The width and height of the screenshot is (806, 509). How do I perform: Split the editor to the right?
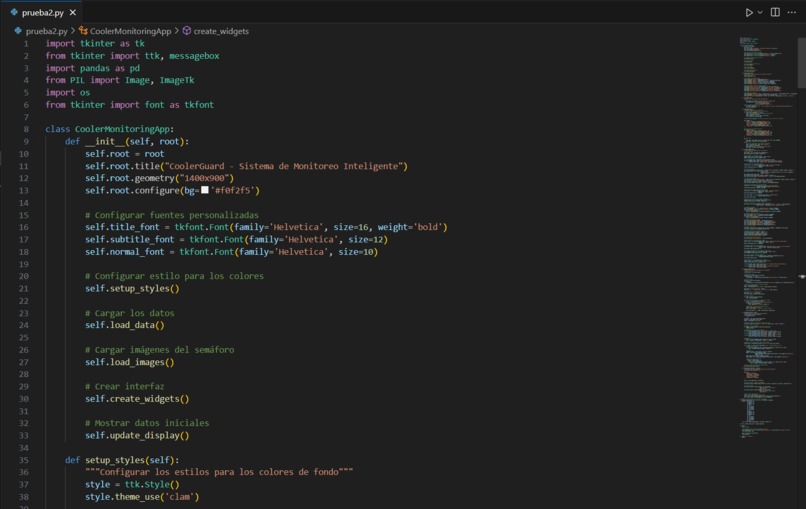click(775, 12)
